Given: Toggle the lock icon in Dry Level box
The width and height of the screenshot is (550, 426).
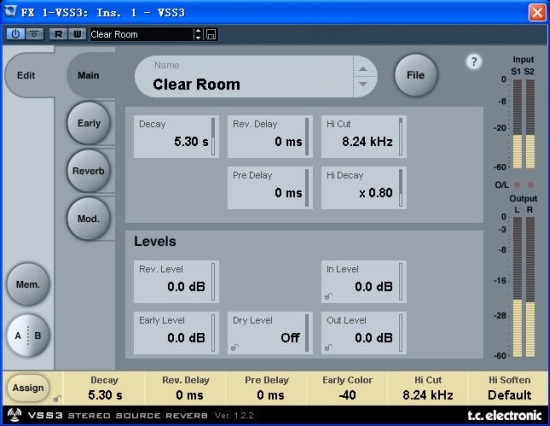Looking at the screenshot, I should tap(235, 347).
